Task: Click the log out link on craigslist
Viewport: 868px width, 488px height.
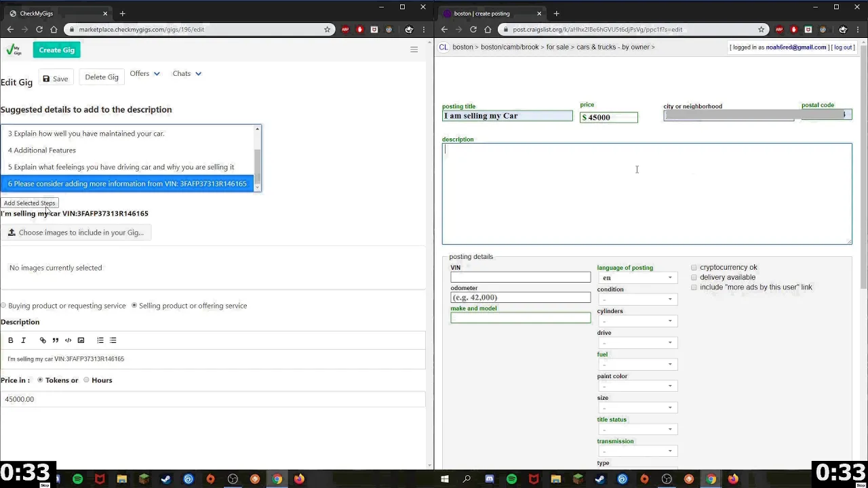Action: point(843,47)
